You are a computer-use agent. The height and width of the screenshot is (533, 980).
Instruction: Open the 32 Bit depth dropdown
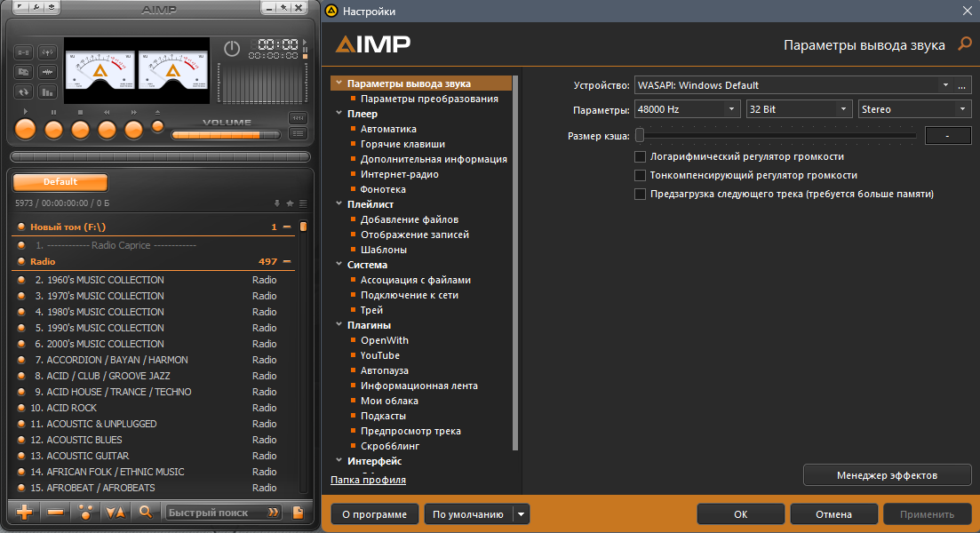(x=800, y=109)
